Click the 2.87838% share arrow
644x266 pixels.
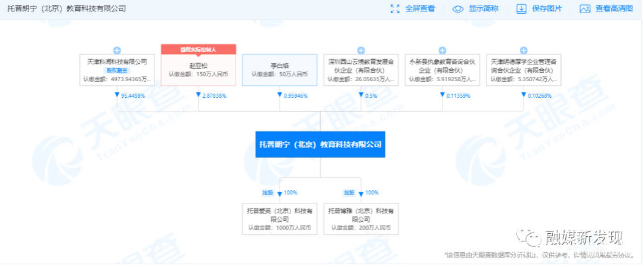coord(199,95)
